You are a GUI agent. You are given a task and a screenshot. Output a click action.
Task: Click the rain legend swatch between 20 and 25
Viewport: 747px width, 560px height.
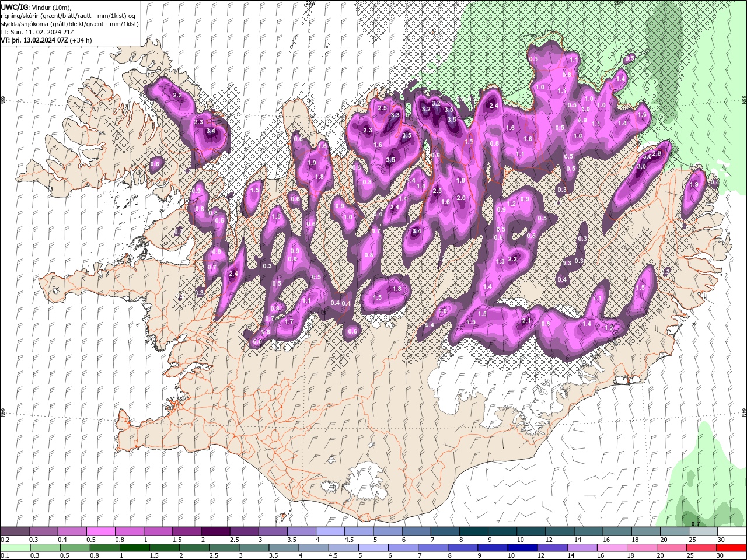point(672,548)
